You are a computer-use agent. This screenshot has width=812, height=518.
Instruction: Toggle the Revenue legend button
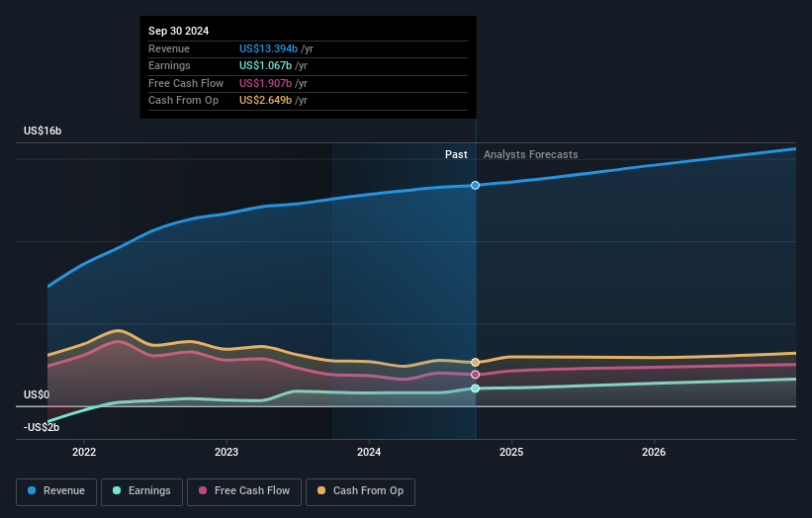coord(56,491)
